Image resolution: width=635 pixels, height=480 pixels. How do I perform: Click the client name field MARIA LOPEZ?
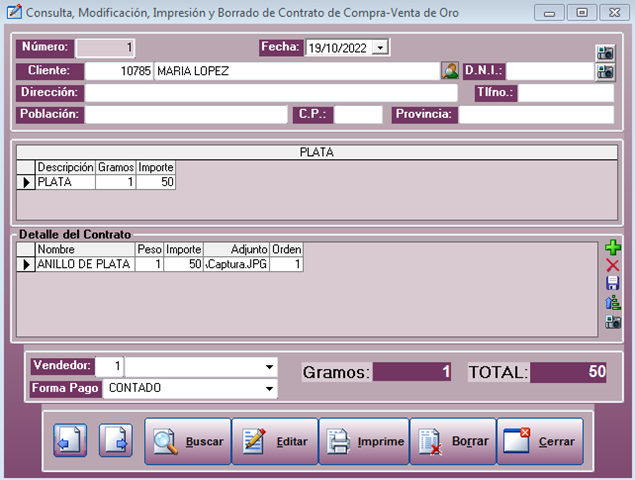[297, 71]
